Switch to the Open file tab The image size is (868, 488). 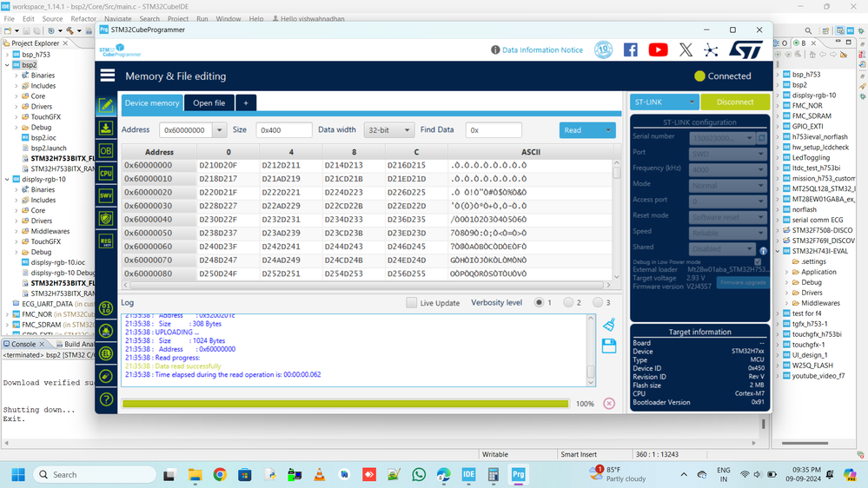click(x=209, y=103)
